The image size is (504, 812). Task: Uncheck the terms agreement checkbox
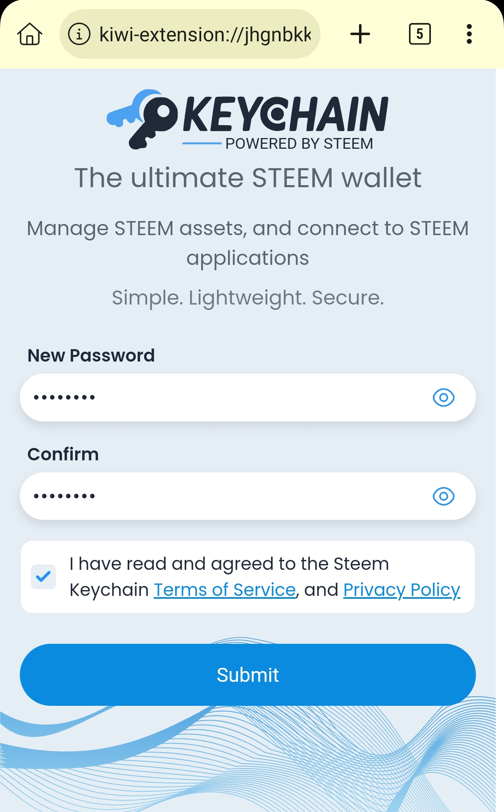point(43,576)
